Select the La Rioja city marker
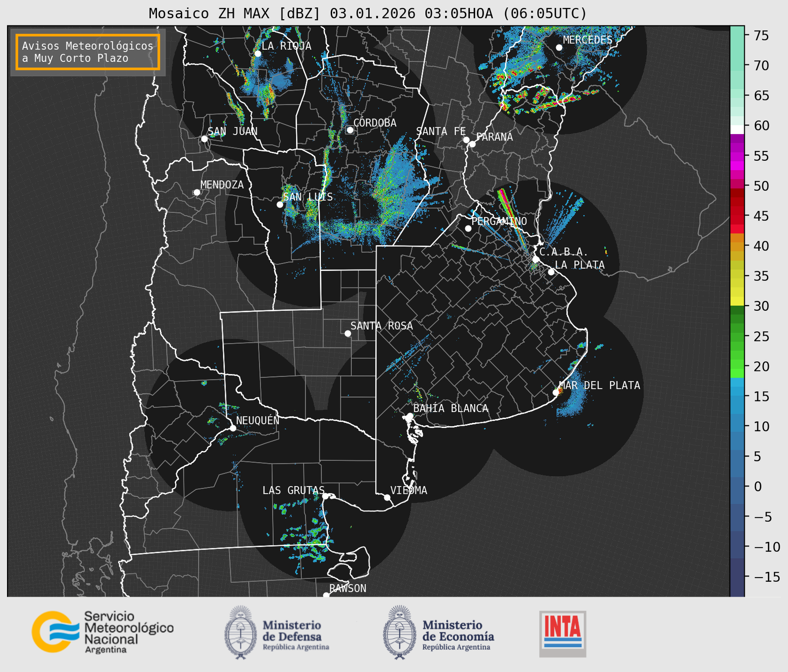Image resolution: width=788 pixels, height=672 pixels. (x=257, y=54)
